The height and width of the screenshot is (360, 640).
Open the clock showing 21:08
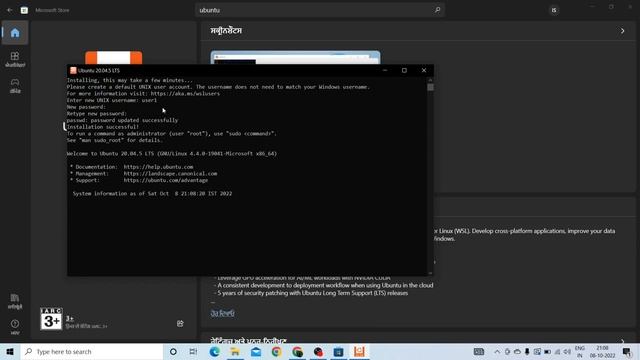(602, 351)
